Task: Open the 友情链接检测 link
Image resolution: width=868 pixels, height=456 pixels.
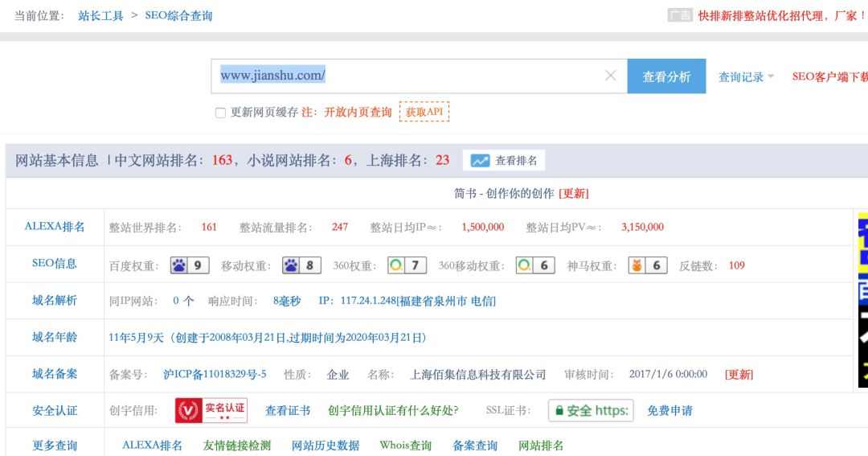Action: click(237, 446)
